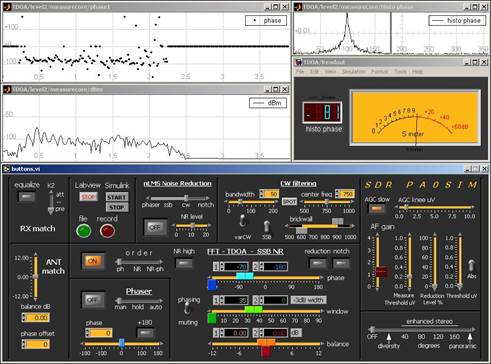Toggle the Phaser OFF button

[x=92, y=300]
